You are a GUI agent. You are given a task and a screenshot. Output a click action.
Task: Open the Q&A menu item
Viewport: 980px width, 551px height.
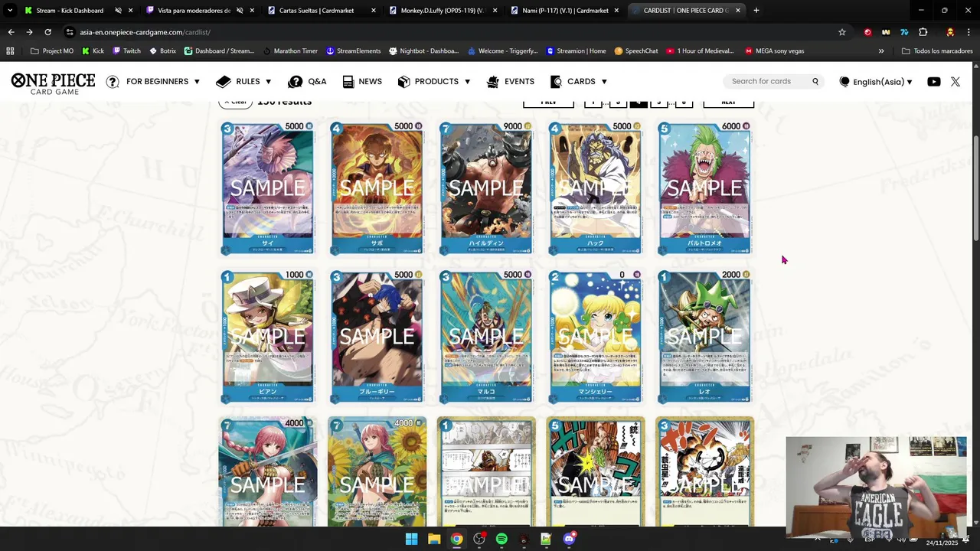(307, 81)
